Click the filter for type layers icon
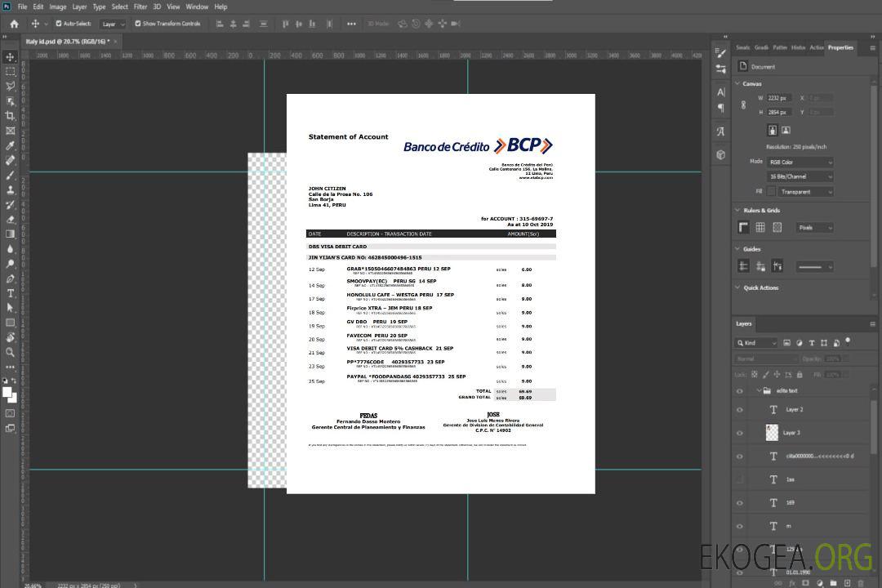 click(812, 343)
